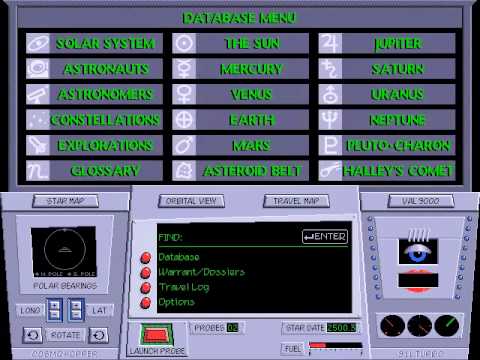Click the Asteroid Belt rock icon
This screenshot has height=360, width=480.
[184, 170]
